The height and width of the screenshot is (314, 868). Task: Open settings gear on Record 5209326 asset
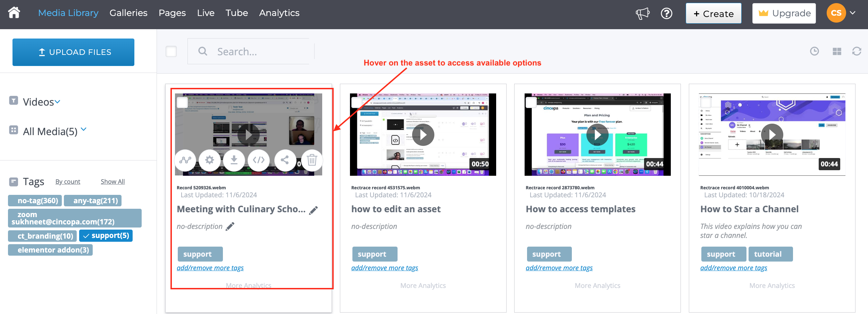pyautogui.click(x=210, y=160)
